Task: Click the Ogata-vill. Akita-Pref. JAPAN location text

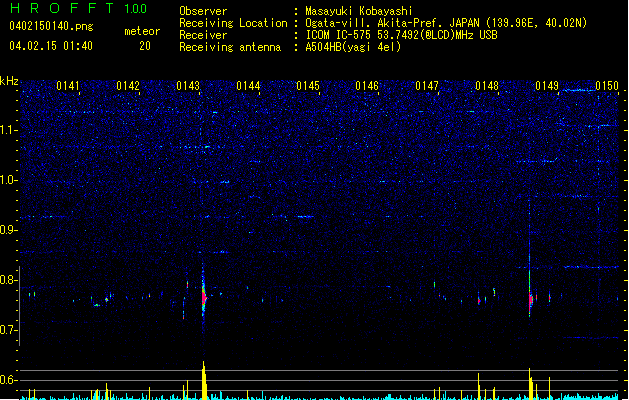Action: point(446,23)
